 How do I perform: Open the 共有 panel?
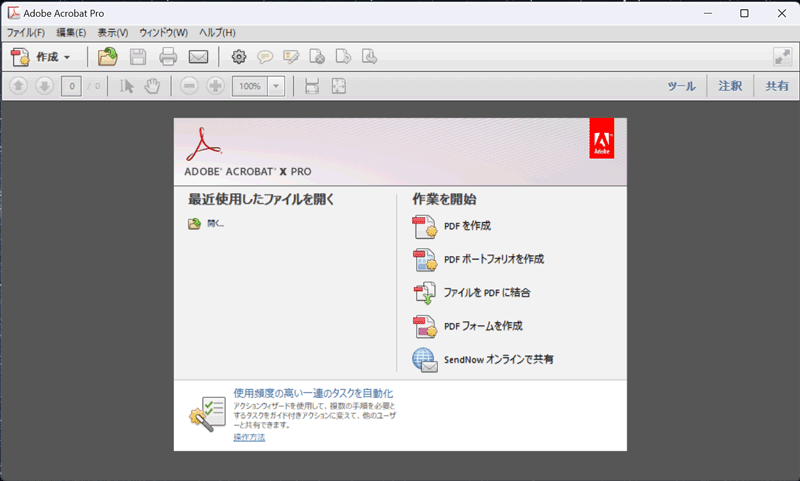(777, 86)
